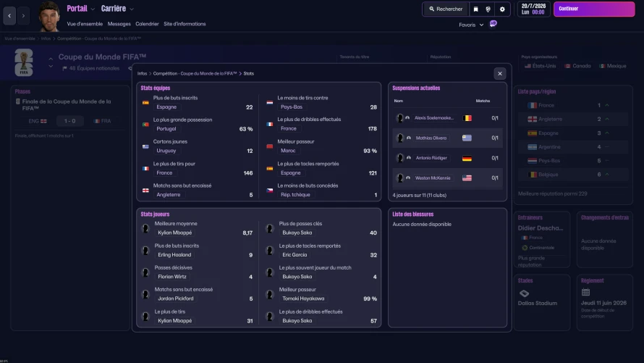Click the date 20/7/2026 display

533,9
